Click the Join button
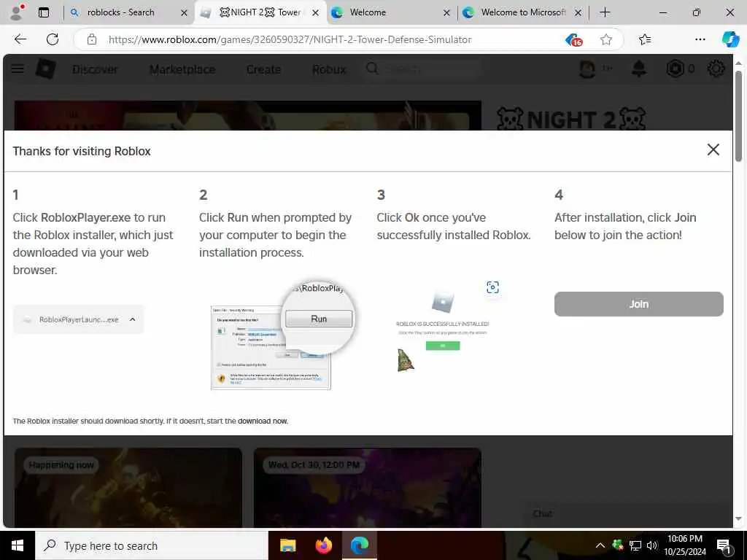 tap(639, 304)
